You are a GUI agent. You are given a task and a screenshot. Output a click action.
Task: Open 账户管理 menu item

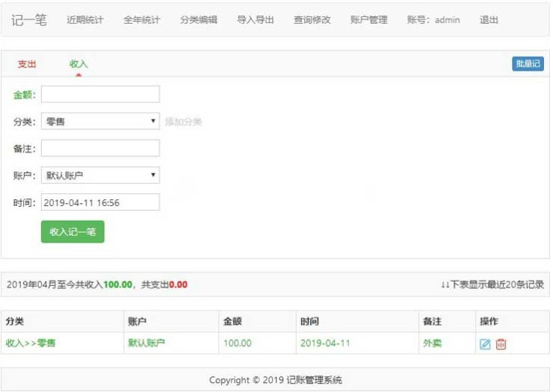pos(369,19)
